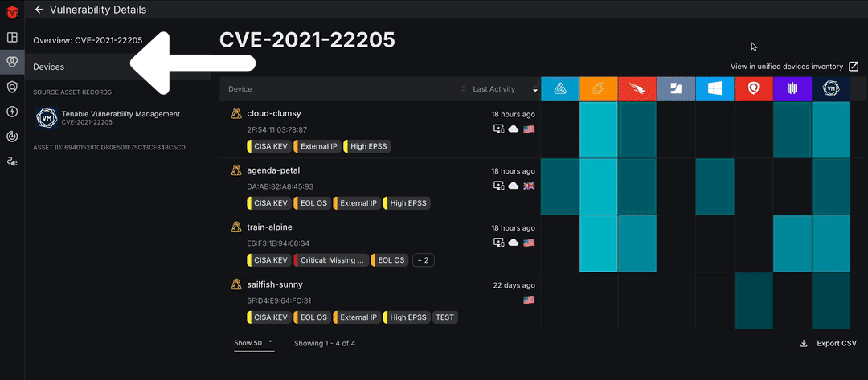Open the cloud-clumsy device name
The image size is (868, 380).
(x=273, y=113)
